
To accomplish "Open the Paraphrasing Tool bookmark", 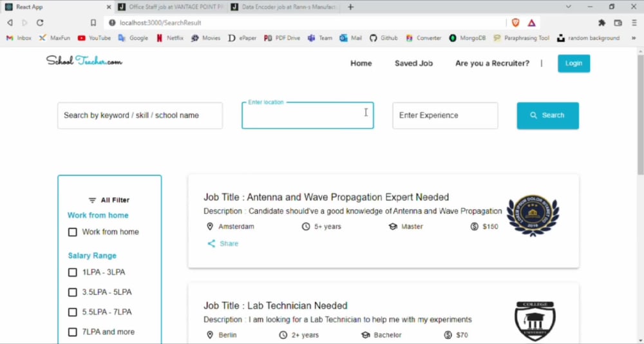I will (522, 38).
